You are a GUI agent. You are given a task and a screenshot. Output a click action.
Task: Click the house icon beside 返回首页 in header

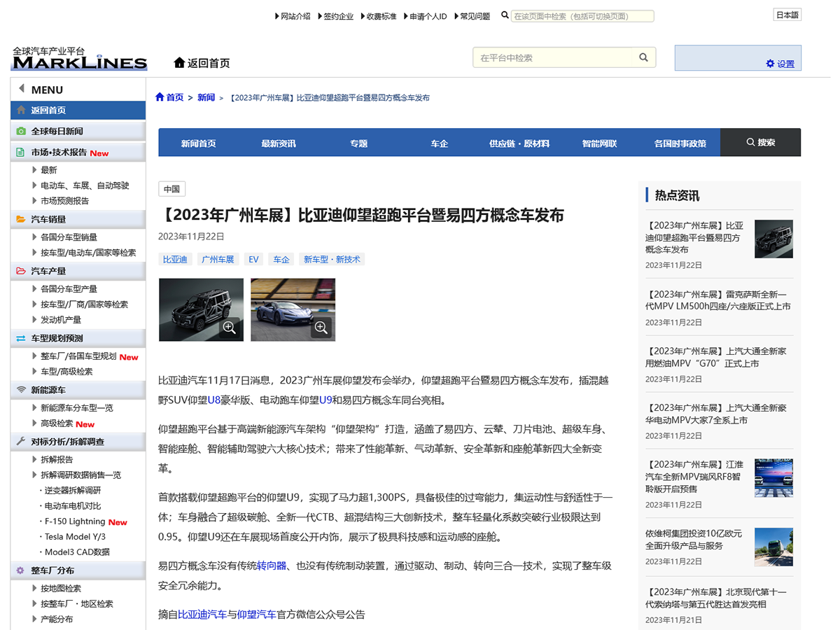click(179, 63)
